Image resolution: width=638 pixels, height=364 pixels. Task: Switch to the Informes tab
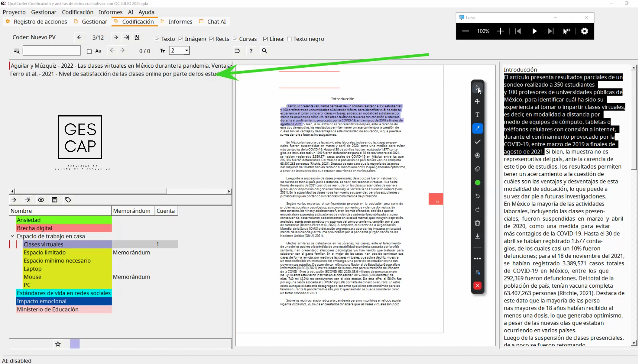pos(177,22)
